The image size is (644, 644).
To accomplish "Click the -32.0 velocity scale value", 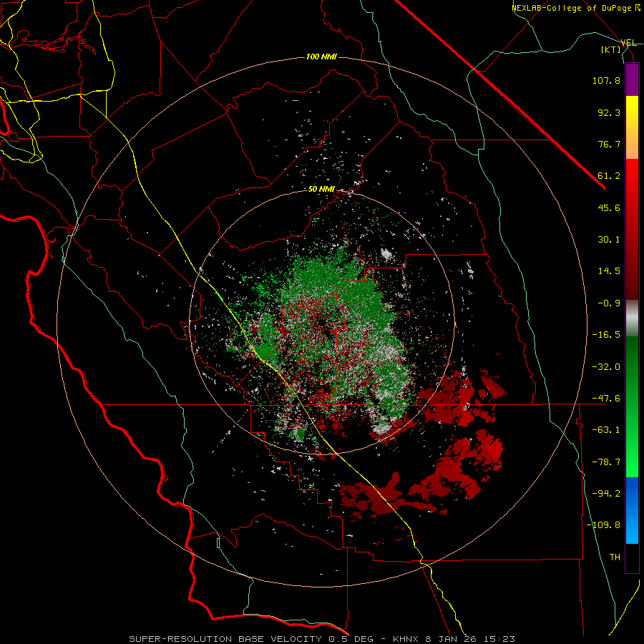I will (x=606, y=367).
